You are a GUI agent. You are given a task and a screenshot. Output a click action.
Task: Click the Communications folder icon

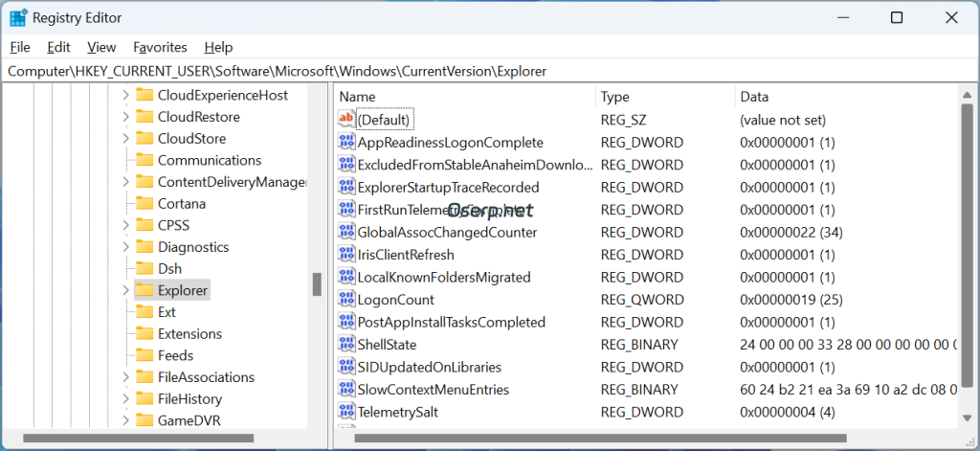pyautogui.click(x=145, y=160)
